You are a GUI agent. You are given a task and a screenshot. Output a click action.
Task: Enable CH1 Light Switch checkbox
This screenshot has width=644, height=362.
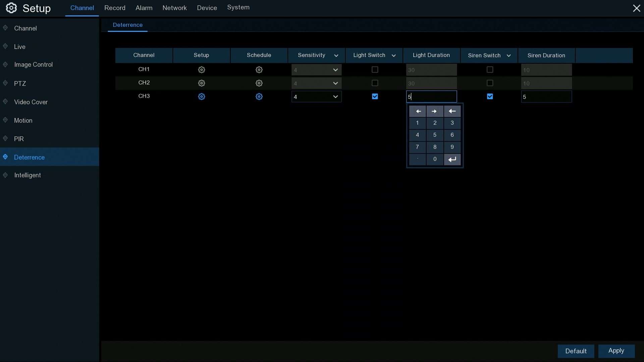375,70
